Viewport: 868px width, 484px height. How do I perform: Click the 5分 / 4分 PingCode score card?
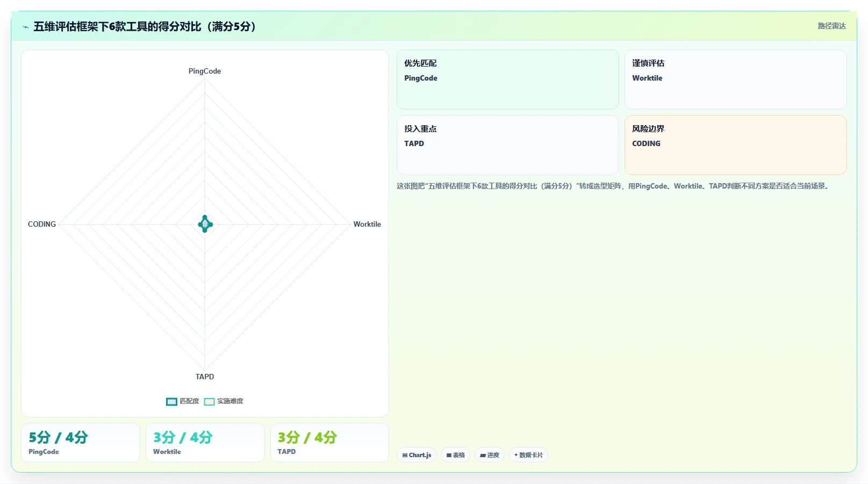coord(81,443)
